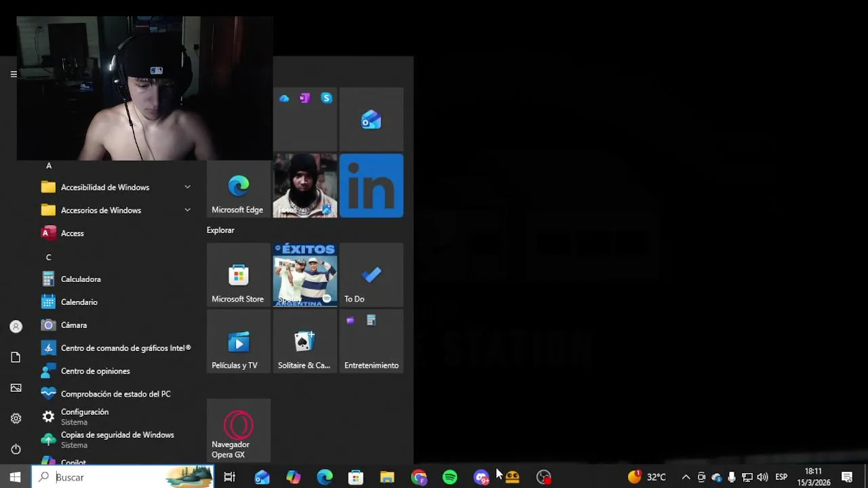Viewport: 868px width, 488px height.
Task: Open Configuración Sistema entry
Action: [117, 417]
